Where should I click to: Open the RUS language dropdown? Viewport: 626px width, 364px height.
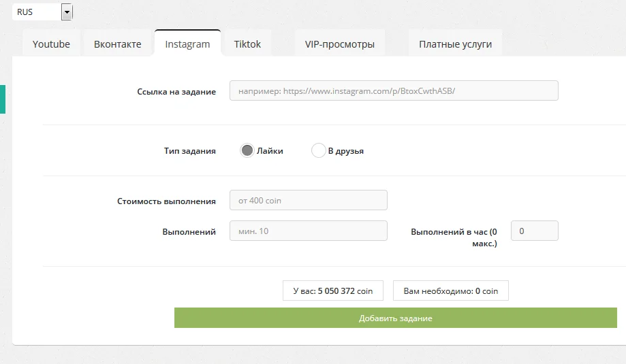pyautogui.click(x=42, y=12)
